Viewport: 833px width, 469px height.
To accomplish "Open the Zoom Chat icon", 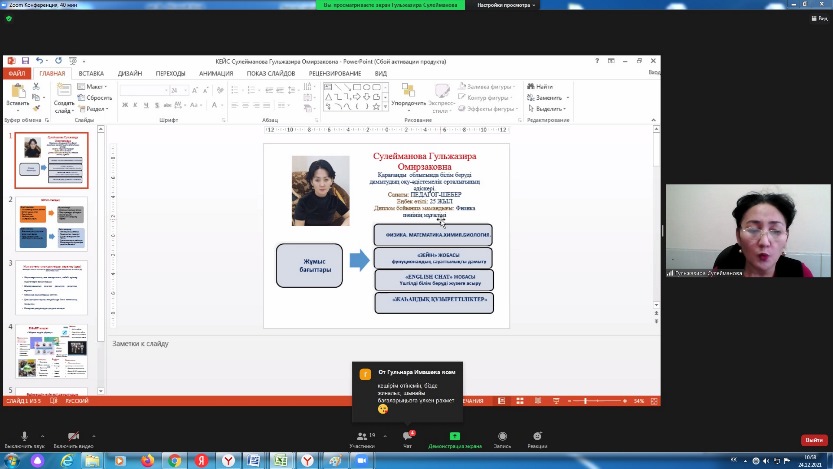I will click(x=408, y=436).
